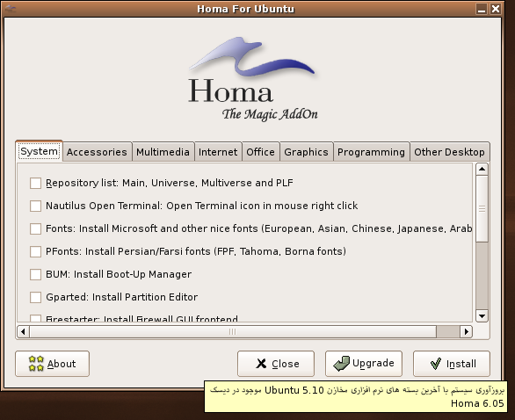Click the green checkmark icon on Install
The image size is (515, 420).
tap(436, 364)
